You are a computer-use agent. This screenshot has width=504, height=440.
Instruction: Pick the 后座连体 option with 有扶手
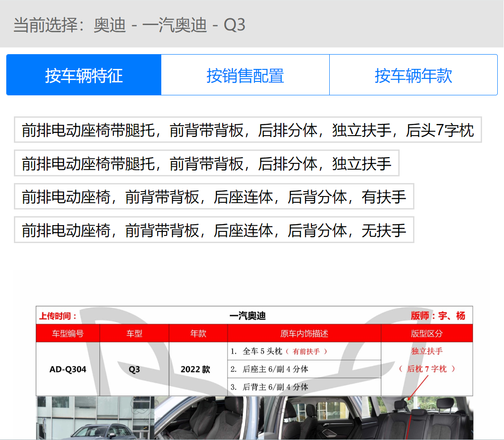214,197
